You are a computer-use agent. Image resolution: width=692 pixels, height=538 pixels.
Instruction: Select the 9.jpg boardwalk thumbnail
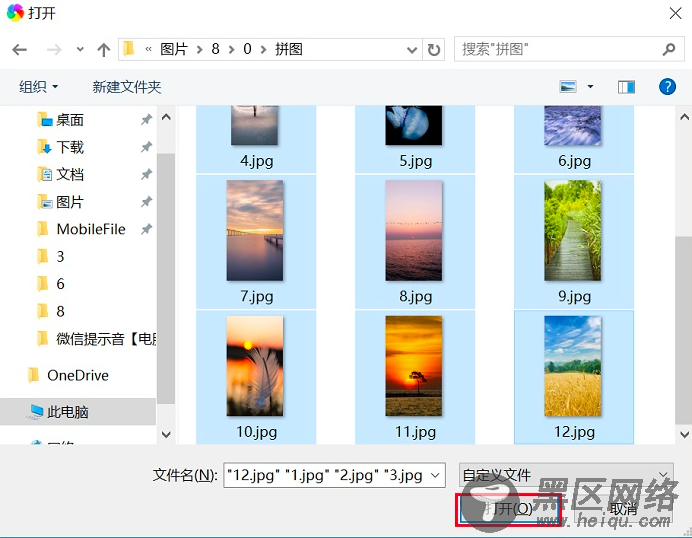tap(572, 230)
